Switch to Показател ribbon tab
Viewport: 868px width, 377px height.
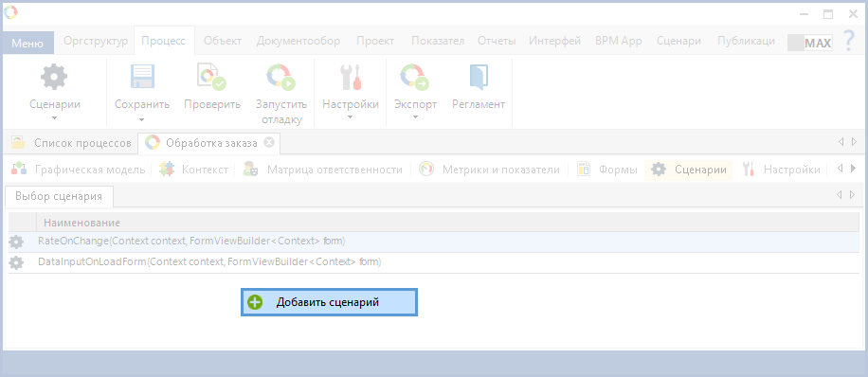pyautogui.click(x=438, y=41)
